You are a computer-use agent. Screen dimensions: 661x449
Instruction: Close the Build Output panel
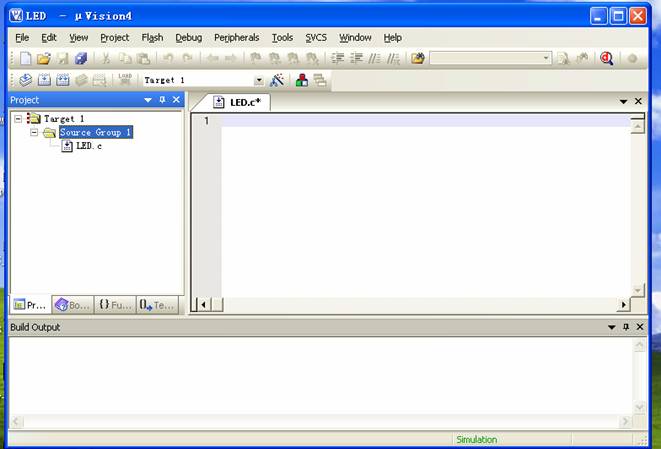tap(639, 327)
